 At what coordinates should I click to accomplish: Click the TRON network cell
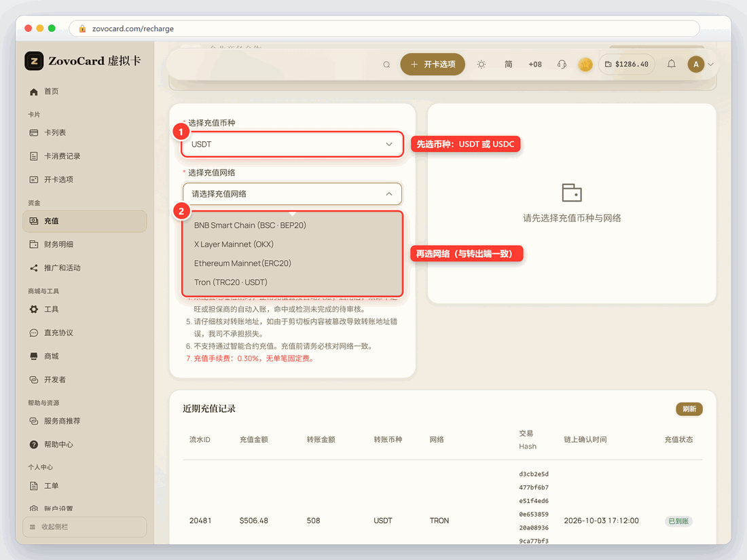pos(439,521)
